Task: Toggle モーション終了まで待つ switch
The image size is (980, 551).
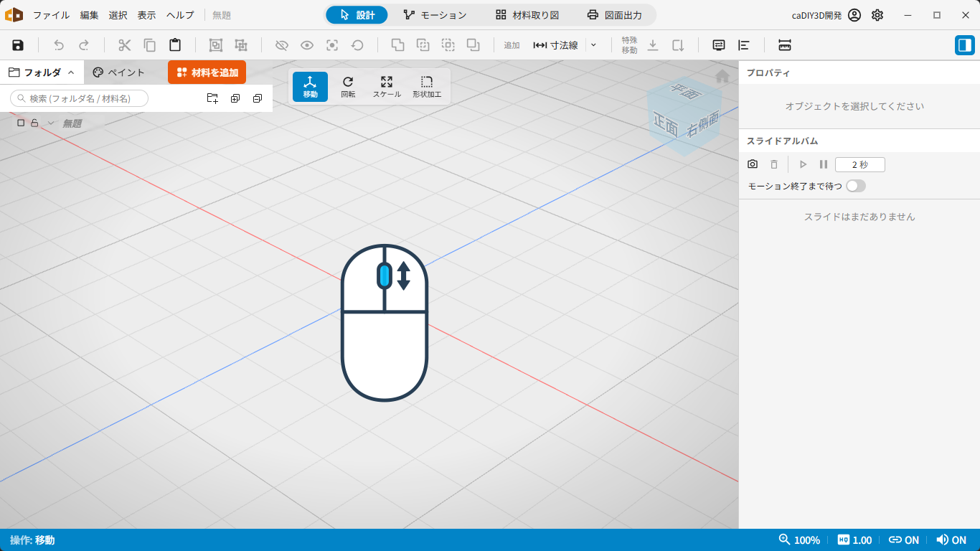Action: click(x=856, y=186)
